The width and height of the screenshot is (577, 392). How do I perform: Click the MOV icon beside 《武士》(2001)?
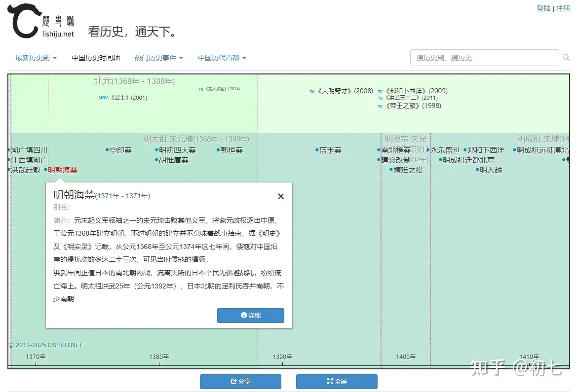103,97
